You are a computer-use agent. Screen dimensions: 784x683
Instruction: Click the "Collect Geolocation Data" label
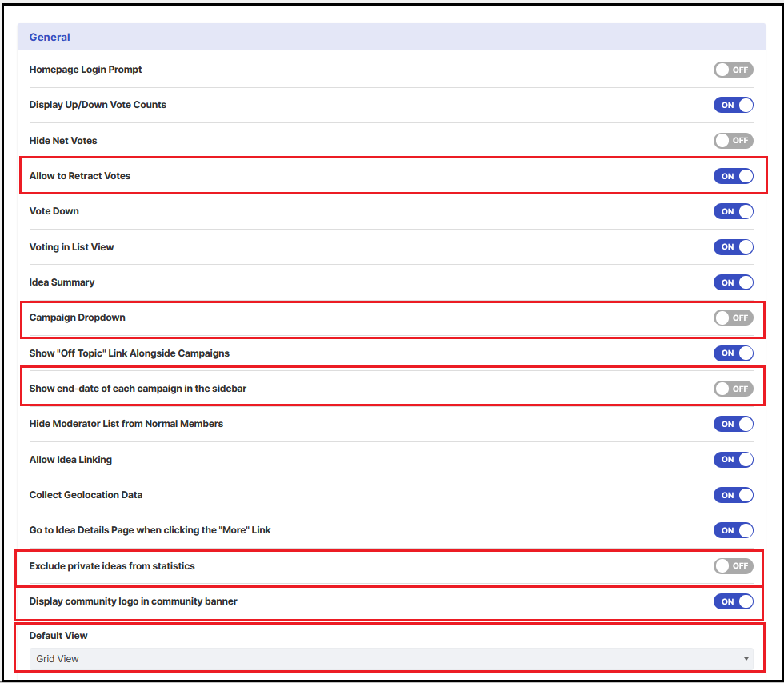[x=86, y=495]
